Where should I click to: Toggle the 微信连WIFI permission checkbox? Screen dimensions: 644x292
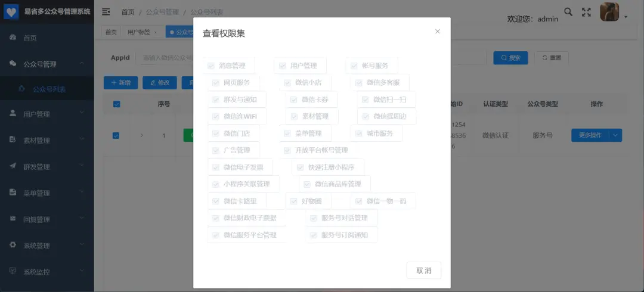tap(216, 117)
